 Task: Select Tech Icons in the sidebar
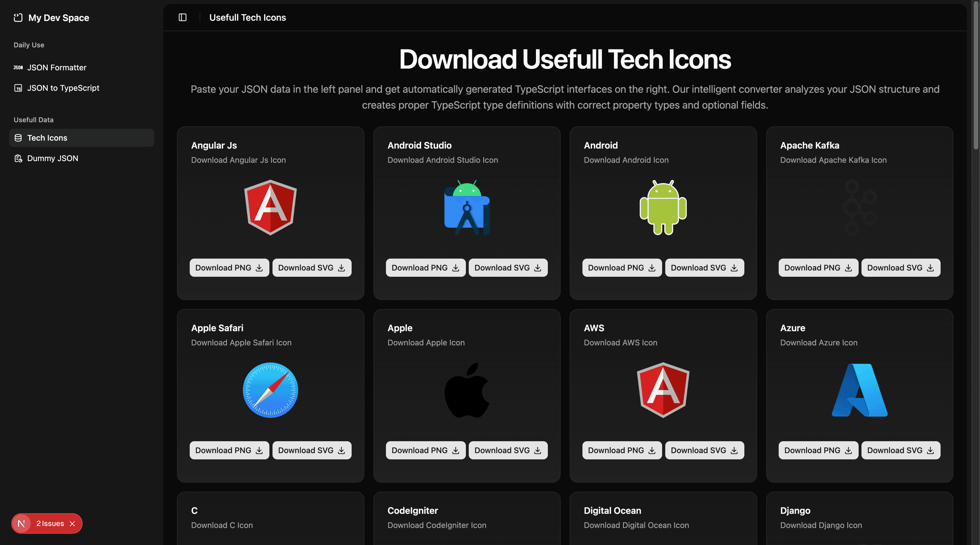[47, 138]
